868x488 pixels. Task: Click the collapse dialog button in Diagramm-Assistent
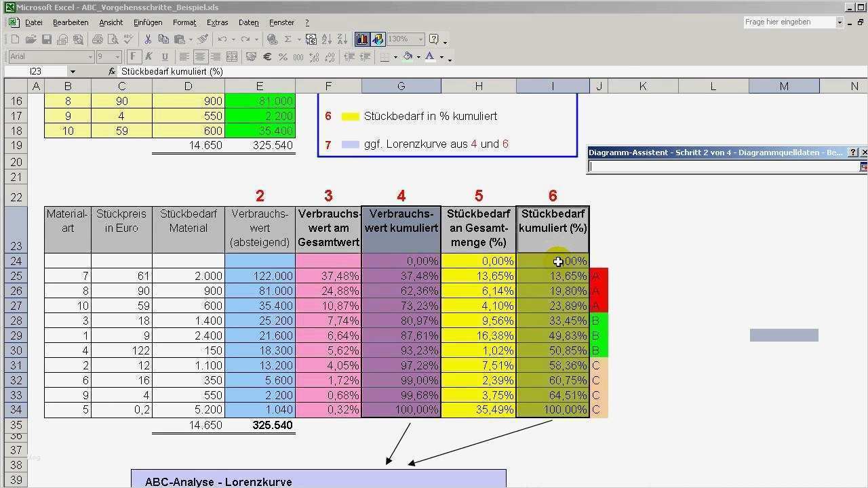(x=863, y=167)
